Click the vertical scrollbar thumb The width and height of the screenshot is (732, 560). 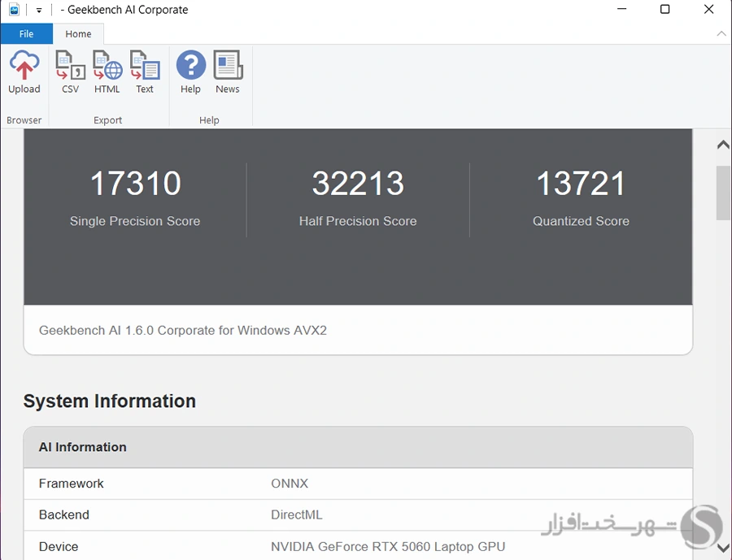[x=722, y=193]
